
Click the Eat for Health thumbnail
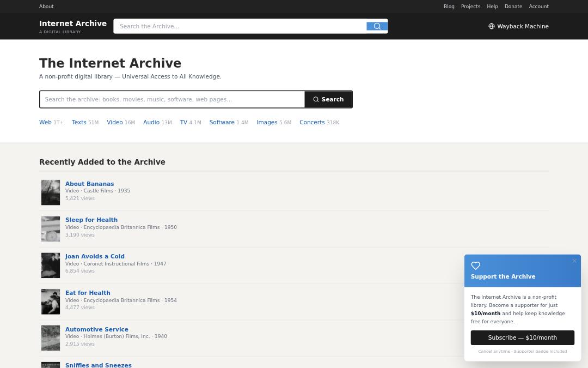click(x=51, y=302)
